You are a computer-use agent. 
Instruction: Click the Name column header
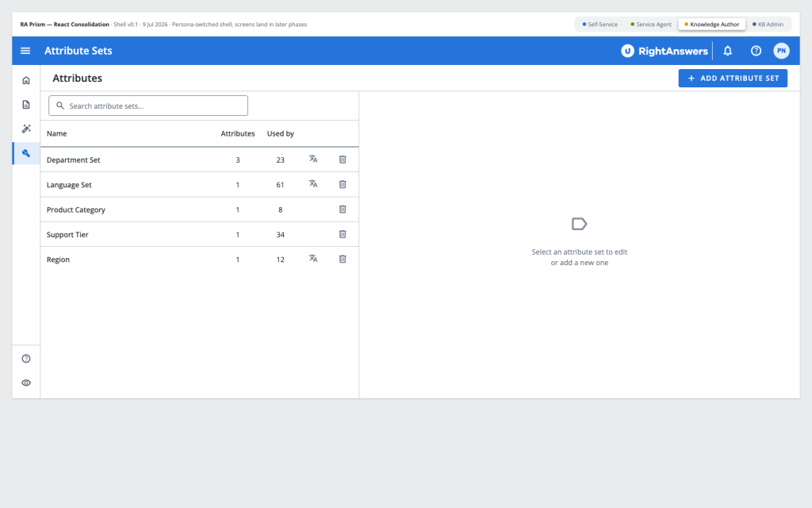tap(56, 133)
